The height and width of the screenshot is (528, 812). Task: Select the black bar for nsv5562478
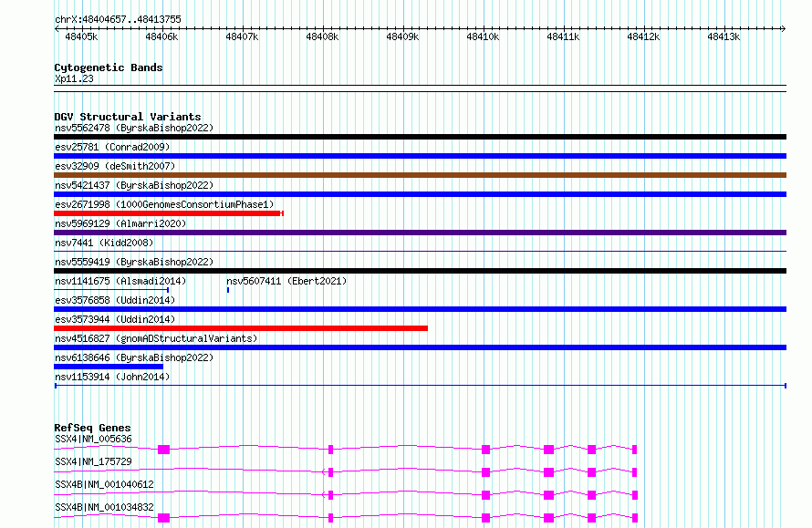420,137
